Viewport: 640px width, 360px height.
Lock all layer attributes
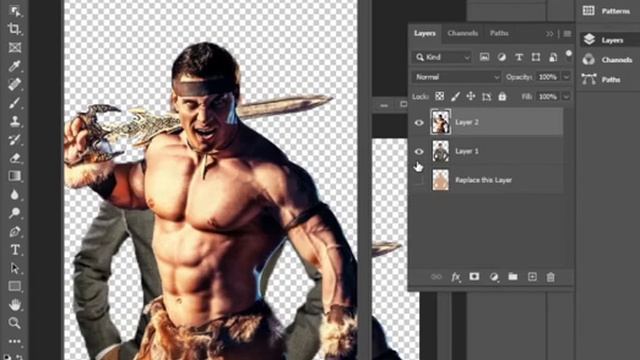(502, 96)
